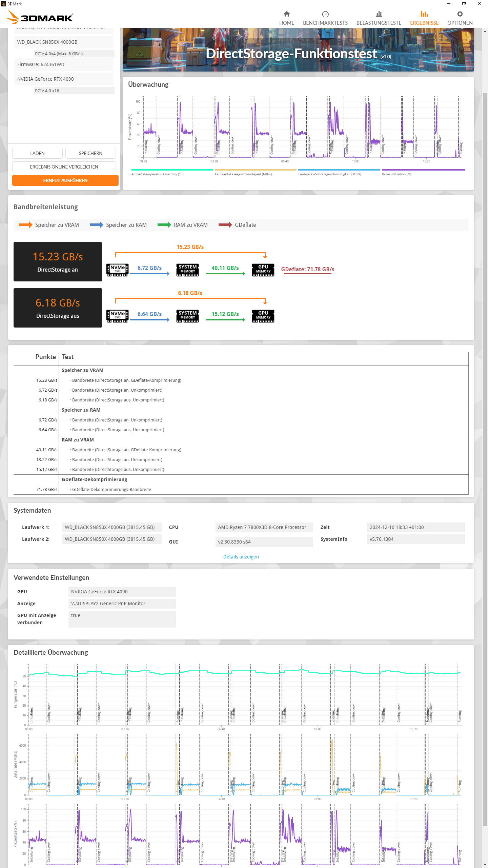Restore down the 3DMark window
Viewport: 488px width, 868px height.
464,4
